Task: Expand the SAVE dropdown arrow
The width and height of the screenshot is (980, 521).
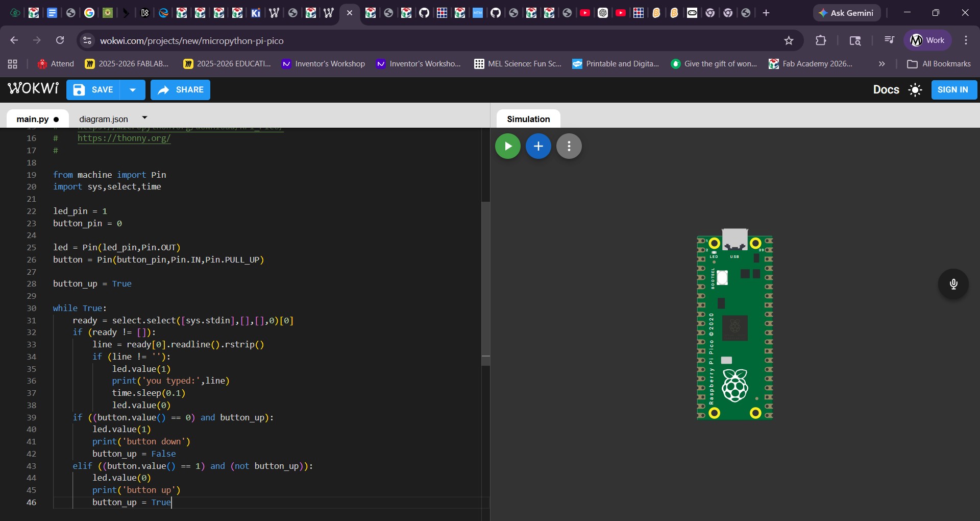Action: pos(133,90)
